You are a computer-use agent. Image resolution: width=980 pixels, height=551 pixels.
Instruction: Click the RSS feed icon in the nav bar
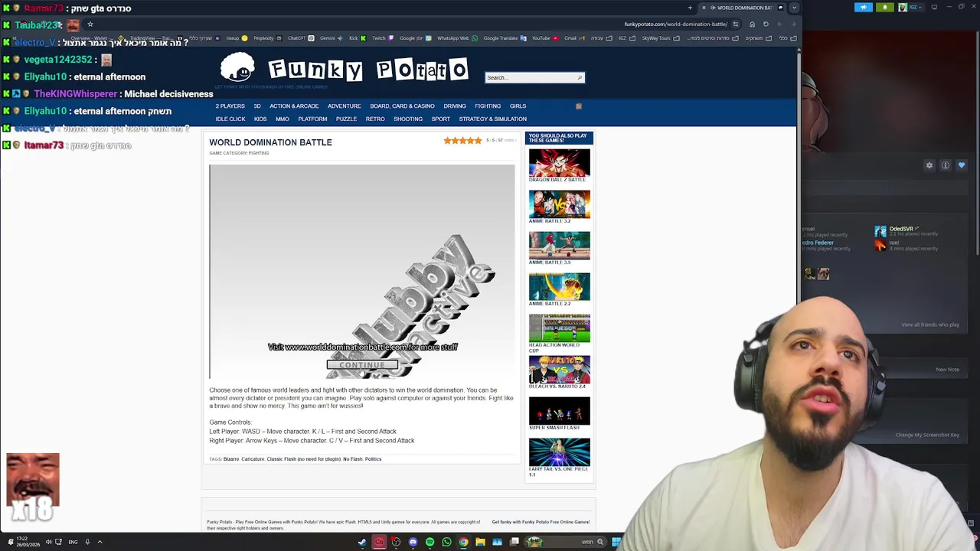[x=579, y=106]
